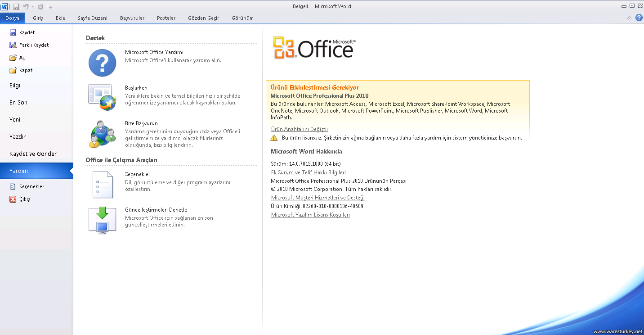Click the Kapat folder icon in sidebar
The width and height of the screenshot is (644, 335).
(x=13, y=70)
